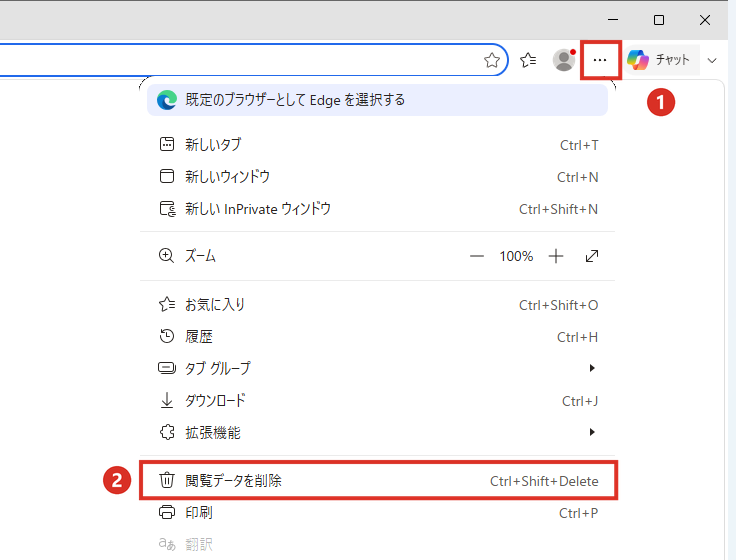
Task: Click the tab group icon
Action: (167, 368)
